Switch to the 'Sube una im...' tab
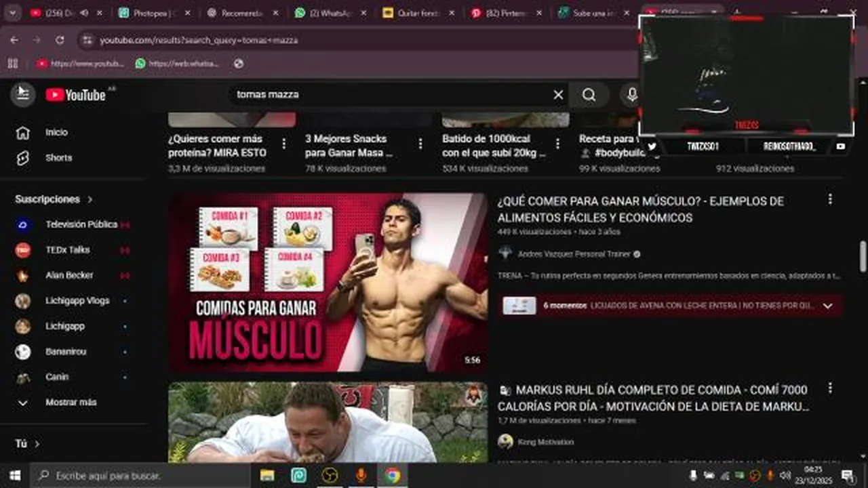 (x=595, y=13)
